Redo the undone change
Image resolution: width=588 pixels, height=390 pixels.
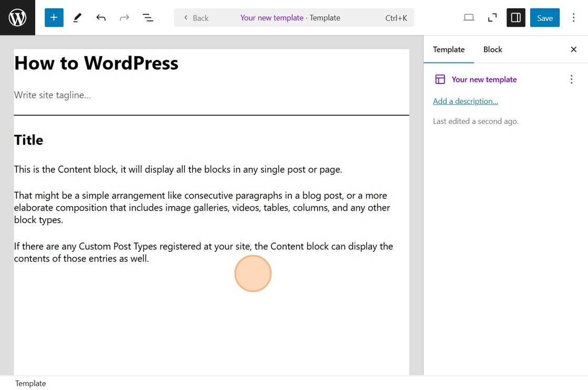pos(124,18)
